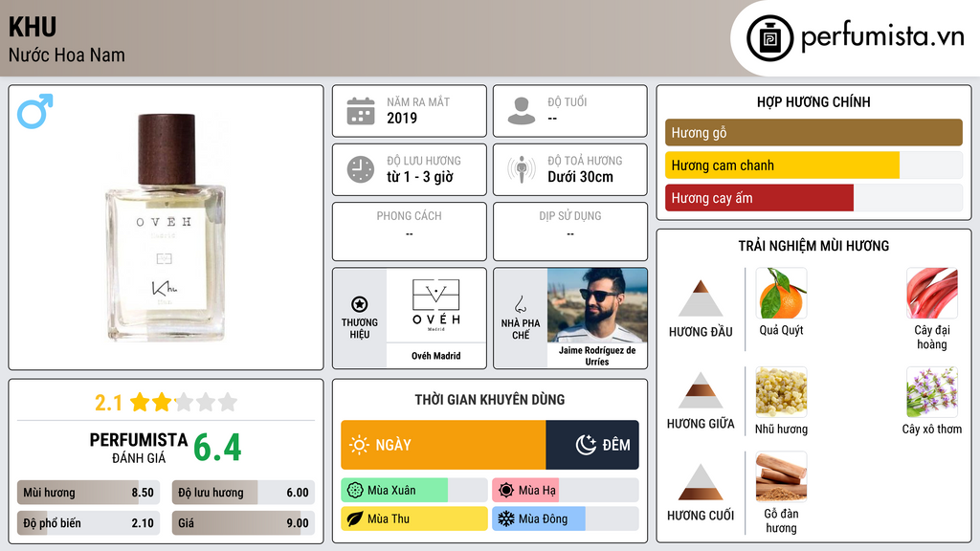This screenshot has height=551, width=980.
Task: Click the Hương giữa pyramid icon
Action: click(701, 390)
